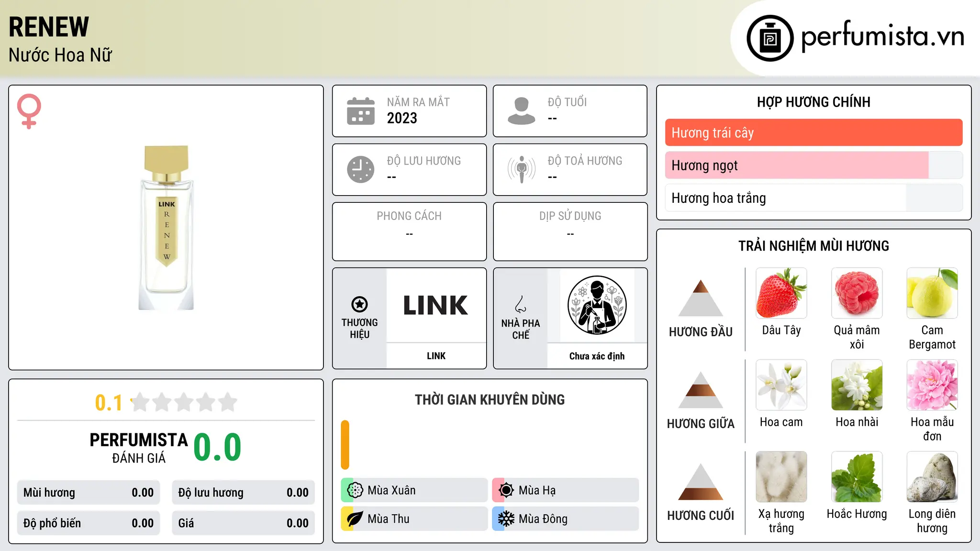Click the large LINK brand logo
This screenshot has width=980, height=551.
tap(435, 305)
